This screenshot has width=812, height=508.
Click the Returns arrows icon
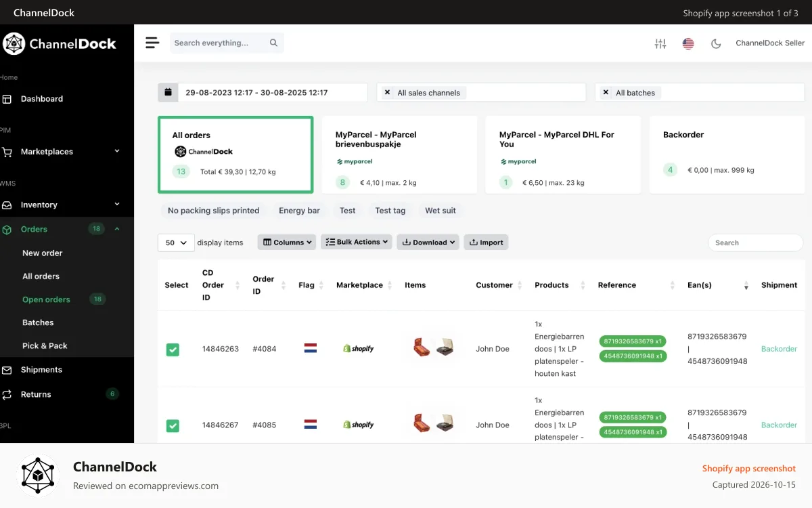(x=7, y=394)
